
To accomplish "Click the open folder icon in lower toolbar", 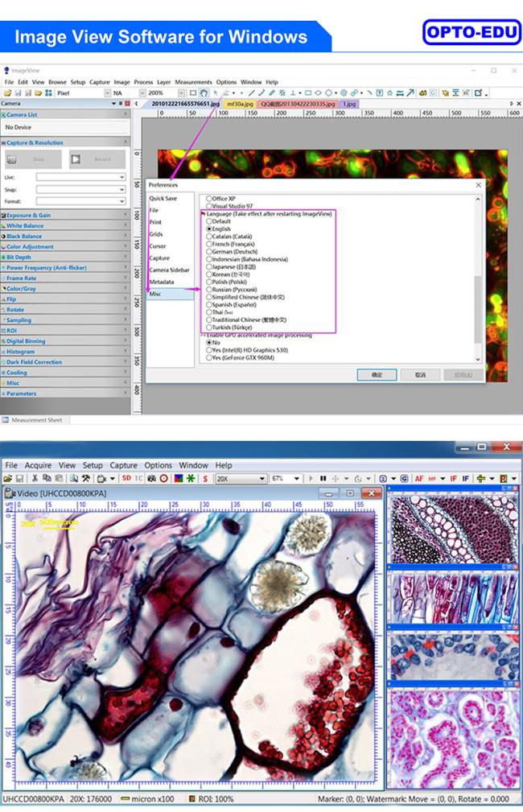I will (8, 479).
